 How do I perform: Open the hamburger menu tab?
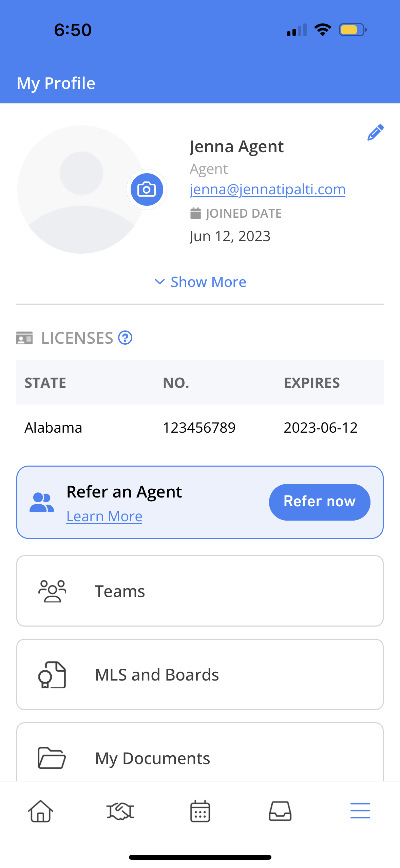(360, 811)
